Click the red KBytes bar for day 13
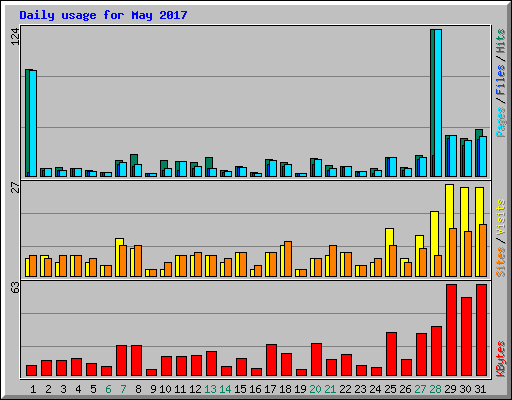The height and width of the screenshot is (400, 512). pyautogui.click(x=211, y=364)
